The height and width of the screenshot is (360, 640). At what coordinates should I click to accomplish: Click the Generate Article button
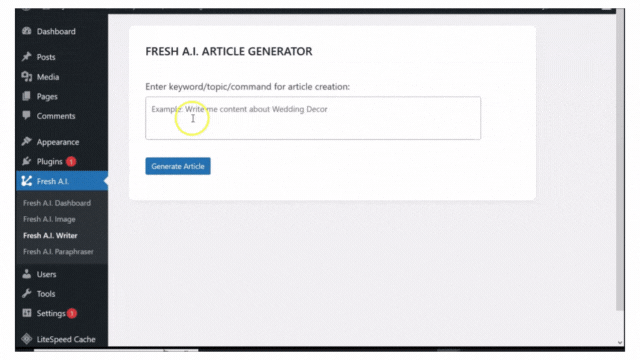[178, 166]
